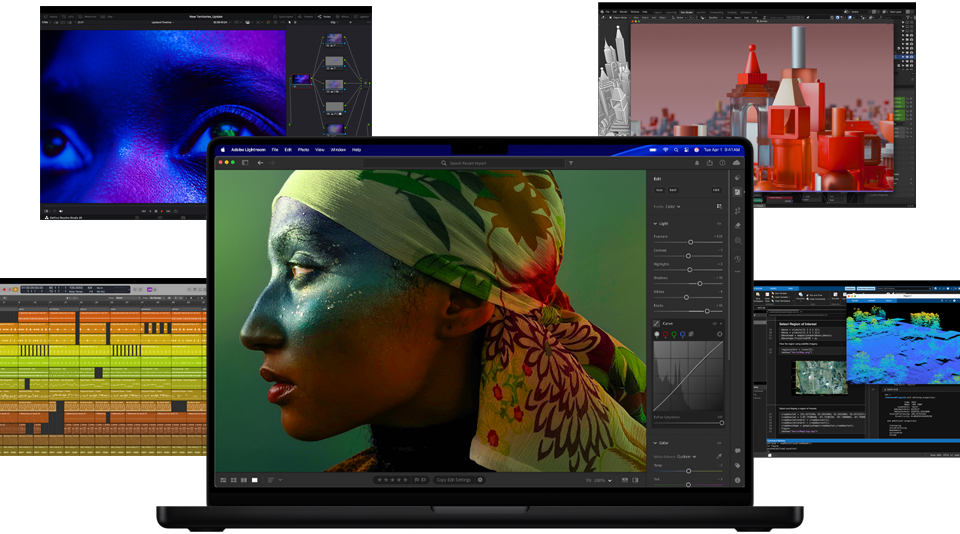
Task: Open the cloud sync status icon
Action: [x=737, y=162]
